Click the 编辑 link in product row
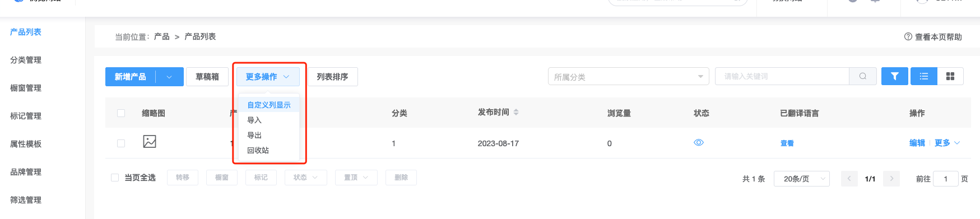980x219 pixels. tap(917, 143)
